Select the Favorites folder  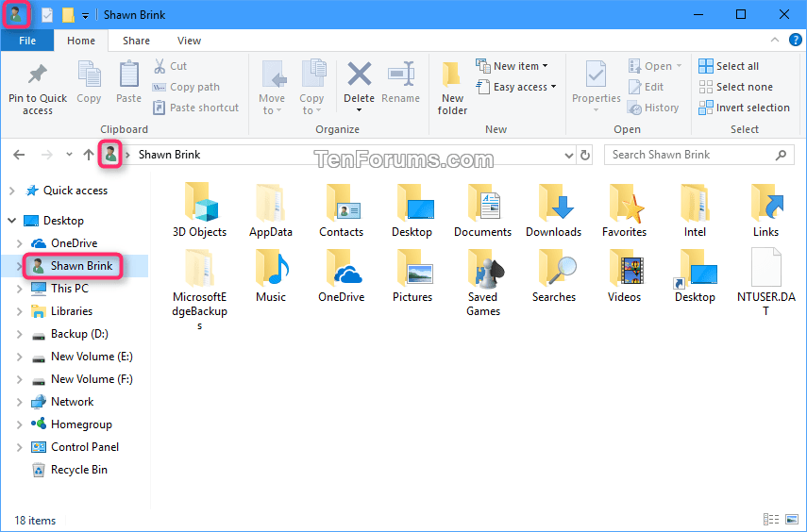(624, 209)
